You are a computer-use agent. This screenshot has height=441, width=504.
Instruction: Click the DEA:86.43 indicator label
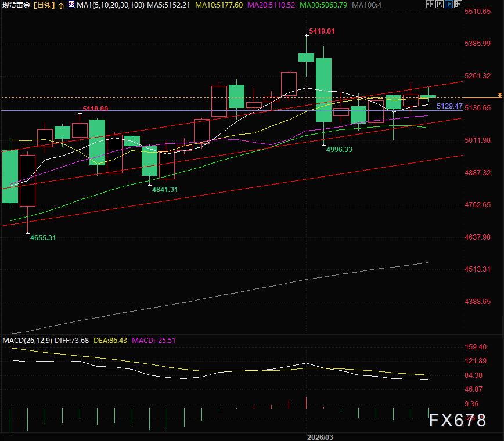[110, 341]
